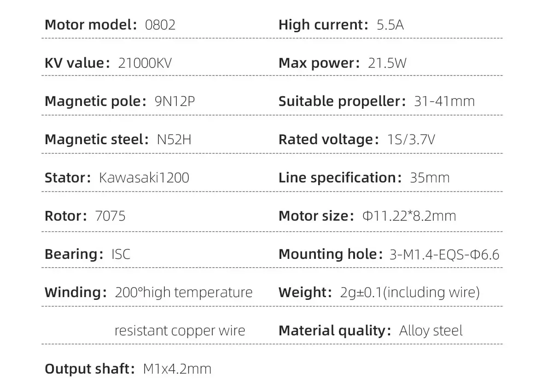
Task: Select the Rated voltage 1S/3.7V entry
Action: point(357,140)
